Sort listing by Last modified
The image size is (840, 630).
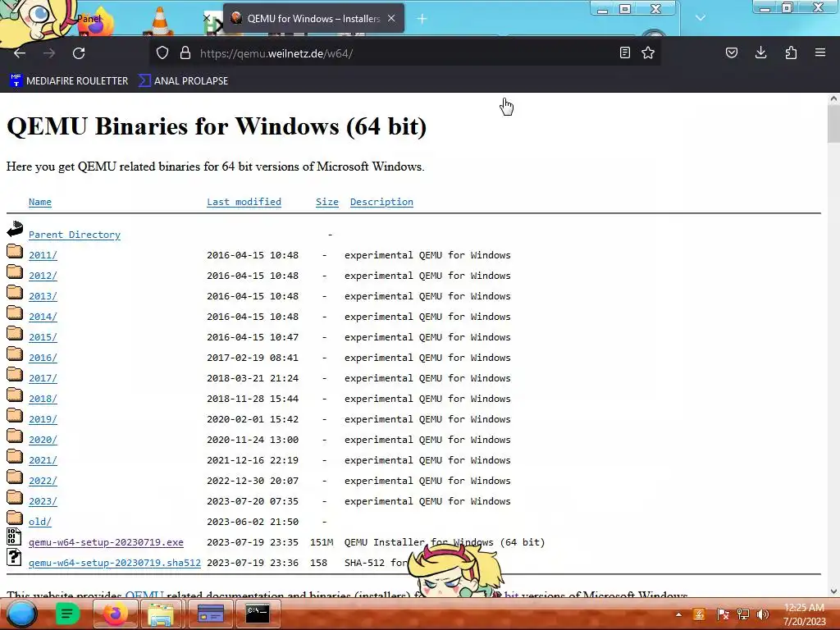[x=244, y=202]
